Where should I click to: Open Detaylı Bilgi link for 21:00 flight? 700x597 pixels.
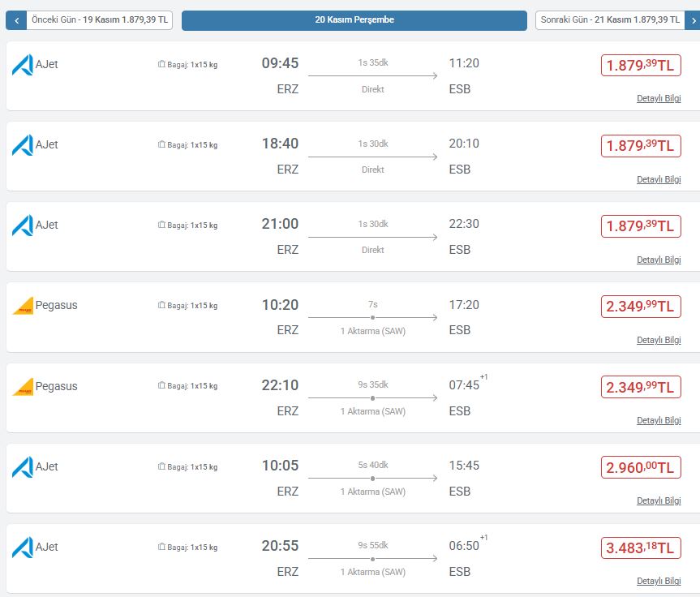(658, 260)
